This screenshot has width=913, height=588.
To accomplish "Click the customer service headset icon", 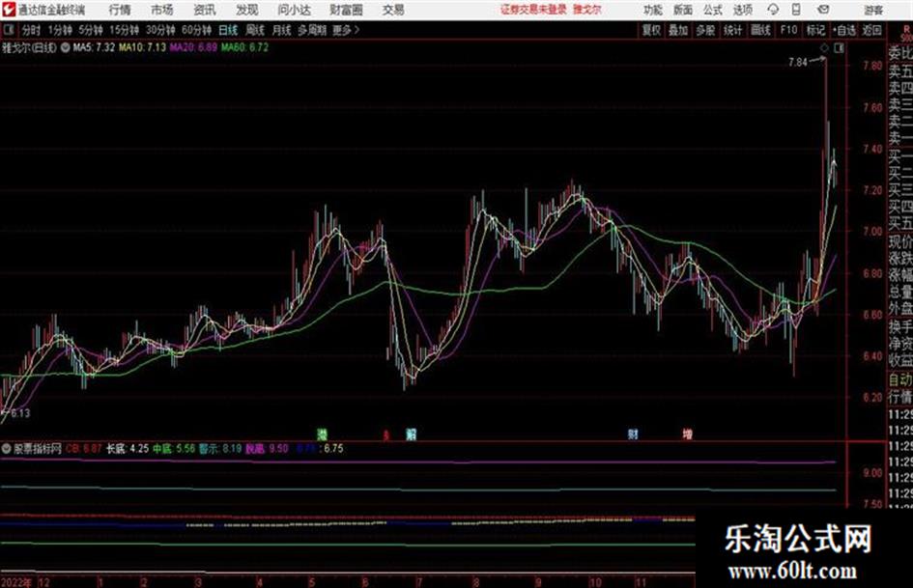I will click(x=773, y=10).
